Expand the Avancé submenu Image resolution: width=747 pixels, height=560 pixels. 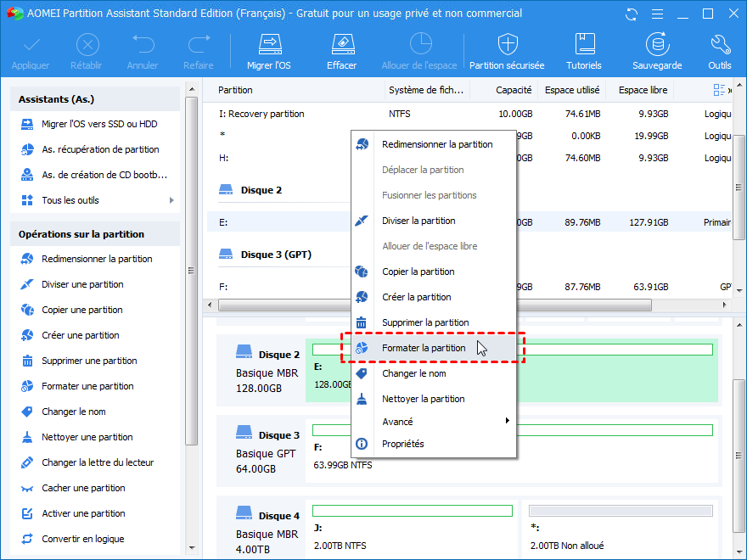[x=434, y=422]
